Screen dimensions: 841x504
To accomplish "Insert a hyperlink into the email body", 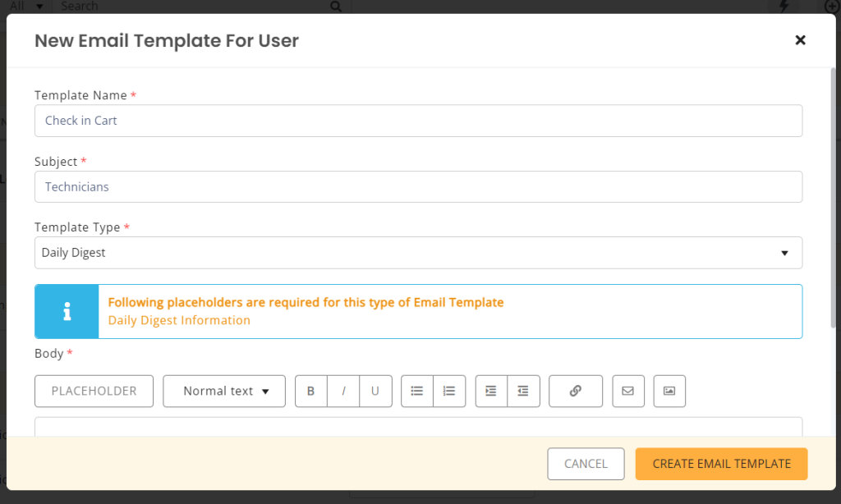I will 576,391.
